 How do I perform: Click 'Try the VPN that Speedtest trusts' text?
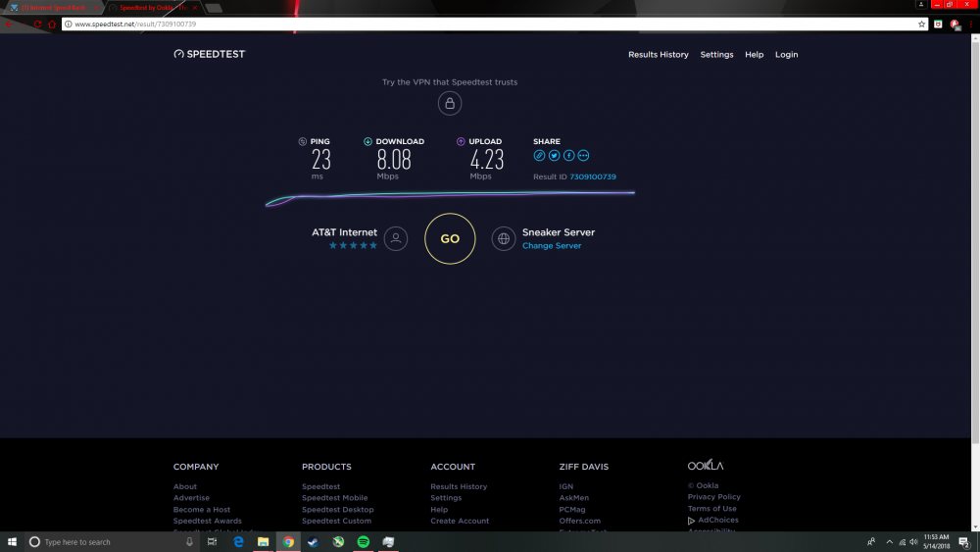[x=450, y=82]
